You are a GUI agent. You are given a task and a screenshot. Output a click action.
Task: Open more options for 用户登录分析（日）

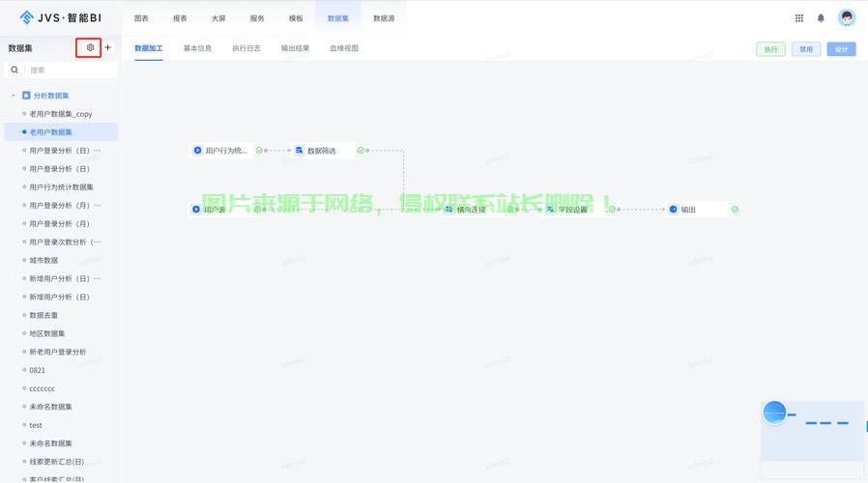pos(97,151)
